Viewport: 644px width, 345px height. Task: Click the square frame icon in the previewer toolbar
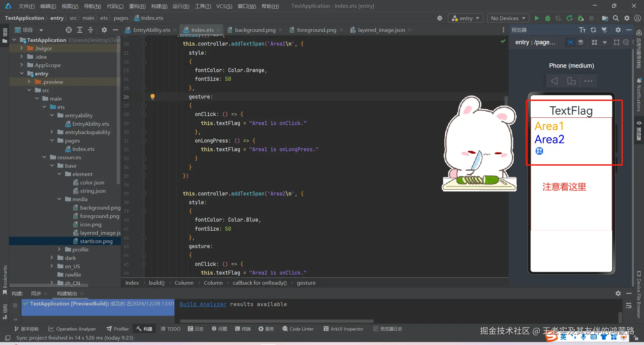[616, 42]
